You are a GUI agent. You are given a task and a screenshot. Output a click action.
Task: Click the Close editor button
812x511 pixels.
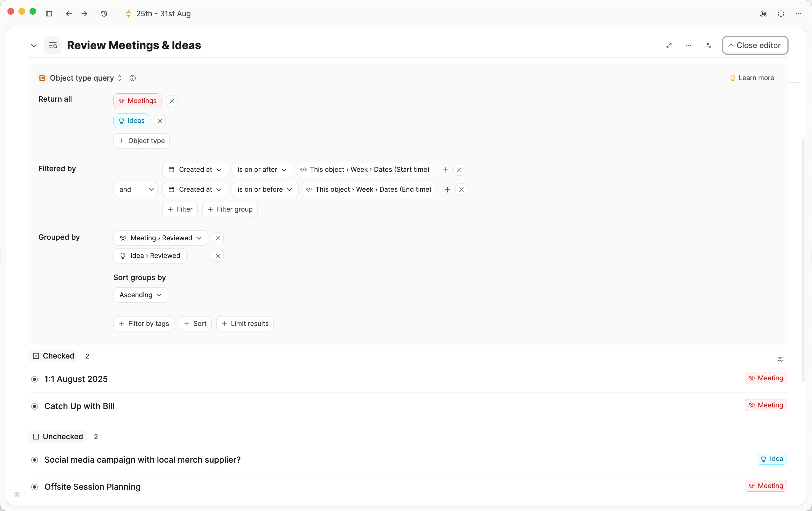tap(755, 45)
